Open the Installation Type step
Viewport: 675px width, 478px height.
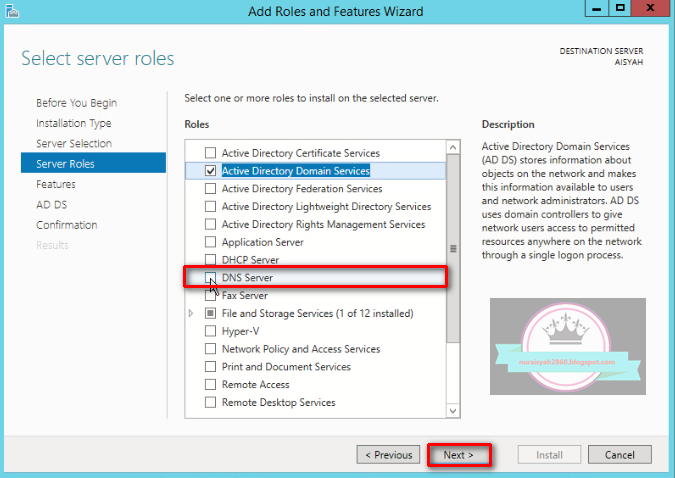click(x=74, y=123)
